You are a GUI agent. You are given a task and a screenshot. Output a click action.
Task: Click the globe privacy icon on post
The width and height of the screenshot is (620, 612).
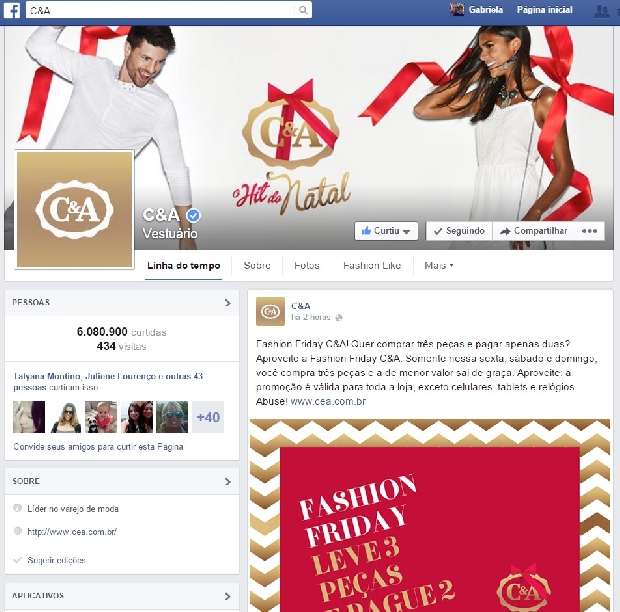(339, 317)
